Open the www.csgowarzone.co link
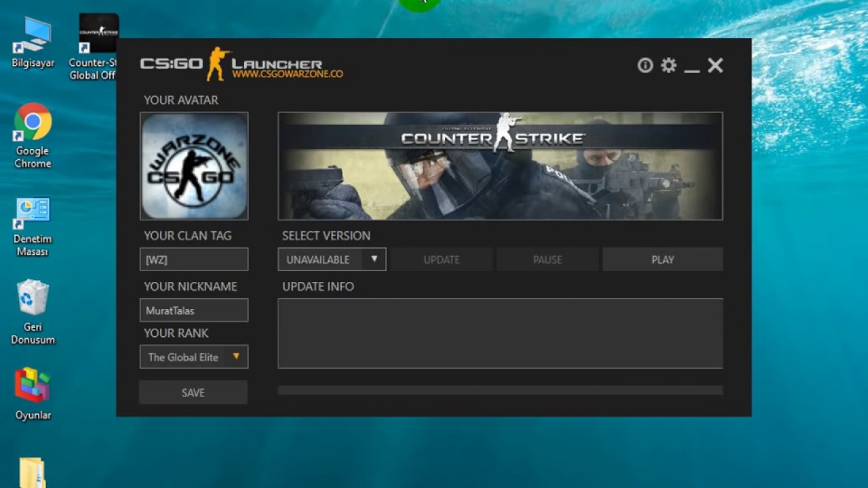The image size is (868, 488). click(288, 74)
